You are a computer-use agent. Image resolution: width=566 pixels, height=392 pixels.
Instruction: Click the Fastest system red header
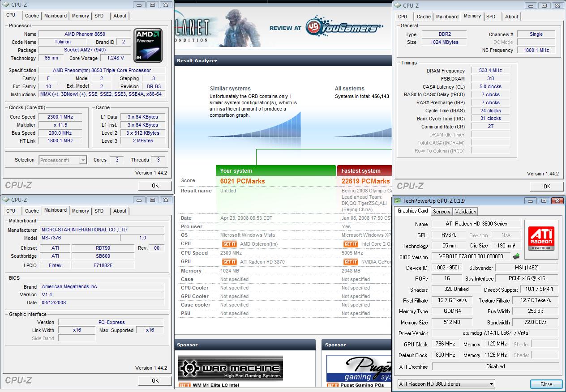[x=364, y=170]
